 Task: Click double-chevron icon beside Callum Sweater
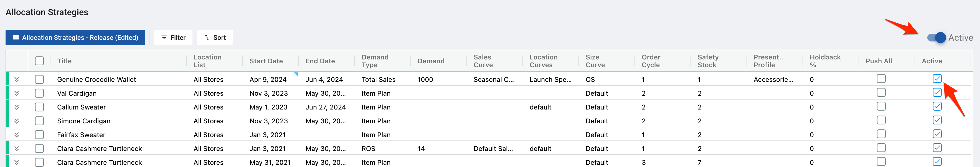[17, 107]
